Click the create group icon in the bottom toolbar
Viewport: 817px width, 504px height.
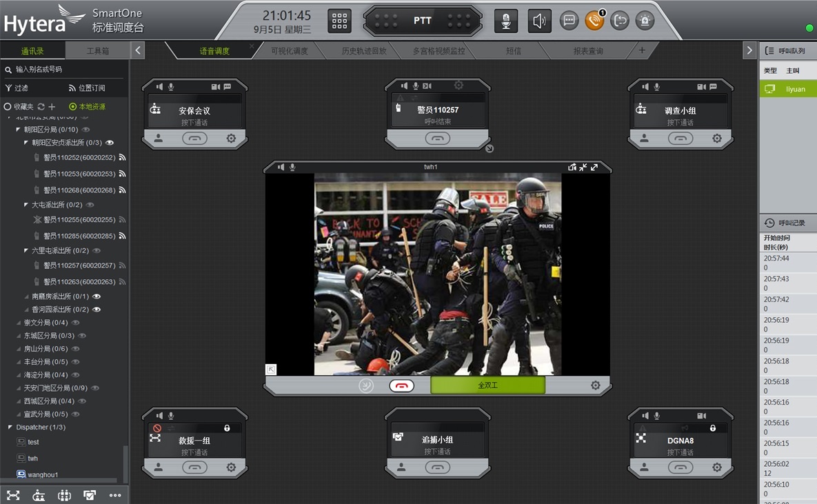[x=13, y=495]
